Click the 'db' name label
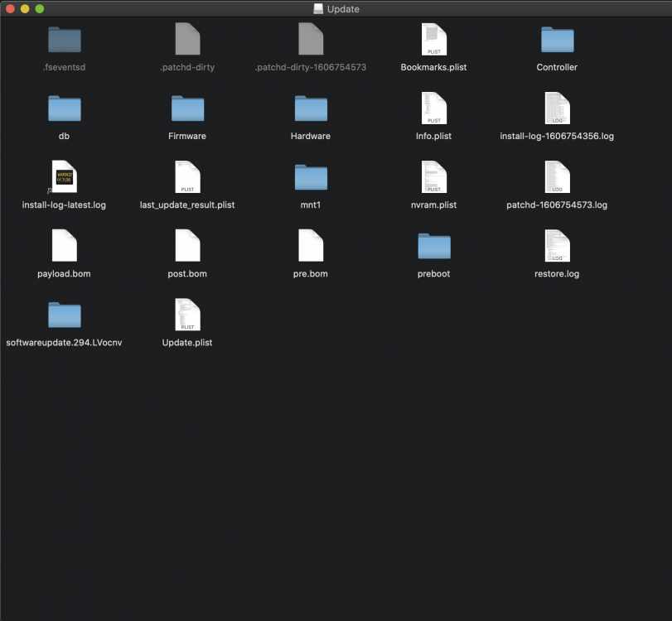The width and height of the screenshot is (672, 621). point(64,136)
